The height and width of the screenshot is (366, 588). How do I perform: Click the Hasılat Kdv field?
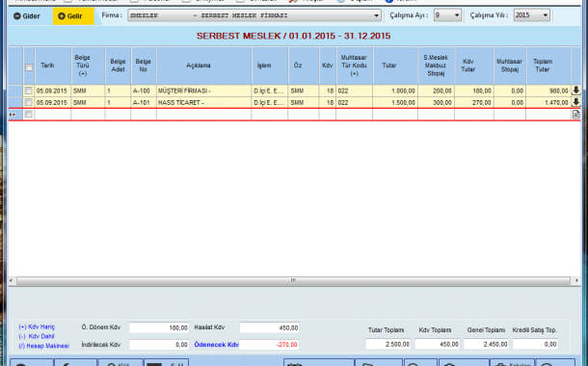(269, 327)
